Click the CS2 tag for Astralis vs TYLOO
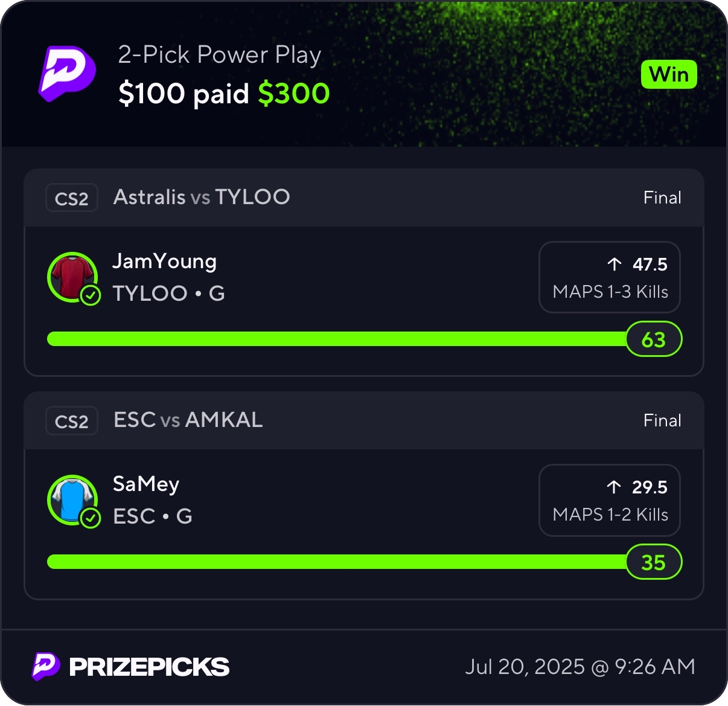Screen dimensions: 728x706 tap(71, 198)
